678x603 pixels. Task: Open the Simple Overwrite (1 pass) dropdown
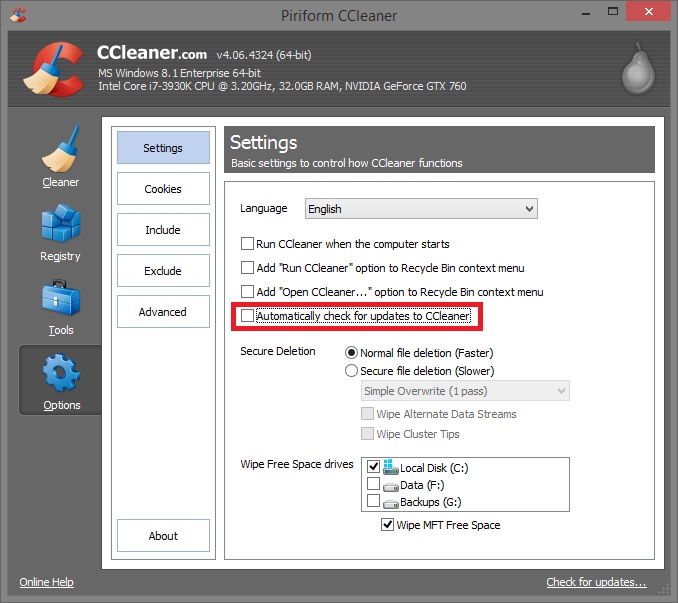coord(465,391)
